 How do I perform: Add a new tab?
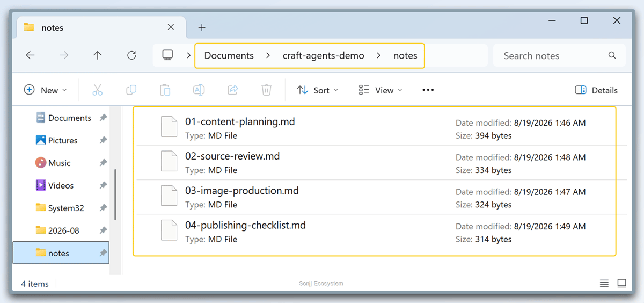click(x=202, y=27)
